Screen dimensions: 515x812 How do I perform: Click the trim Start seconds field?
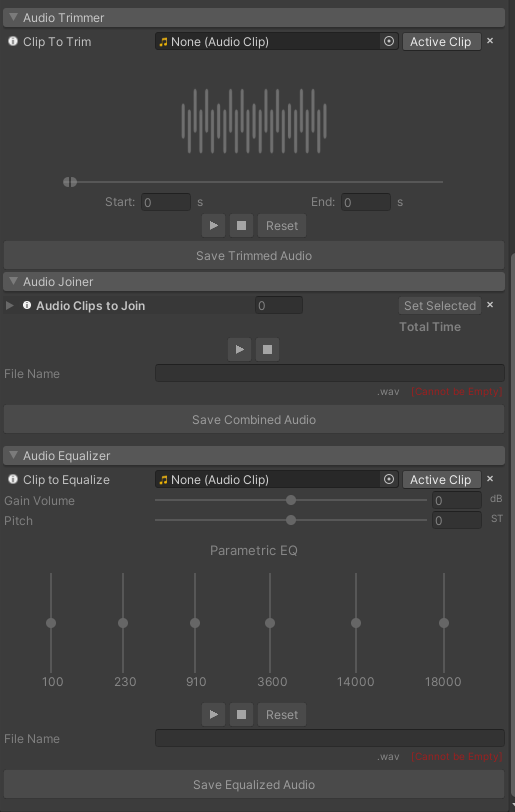coord(166,202)
